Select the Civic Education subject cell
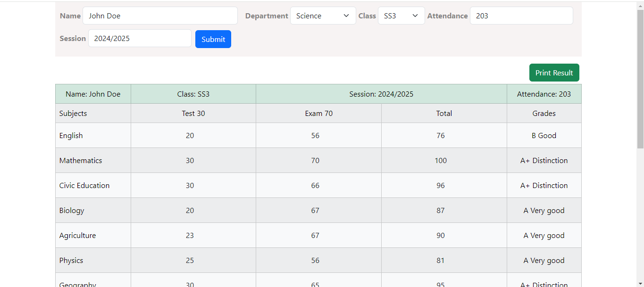The width and height of the screenshot is (644, 287). click(84, 185)
